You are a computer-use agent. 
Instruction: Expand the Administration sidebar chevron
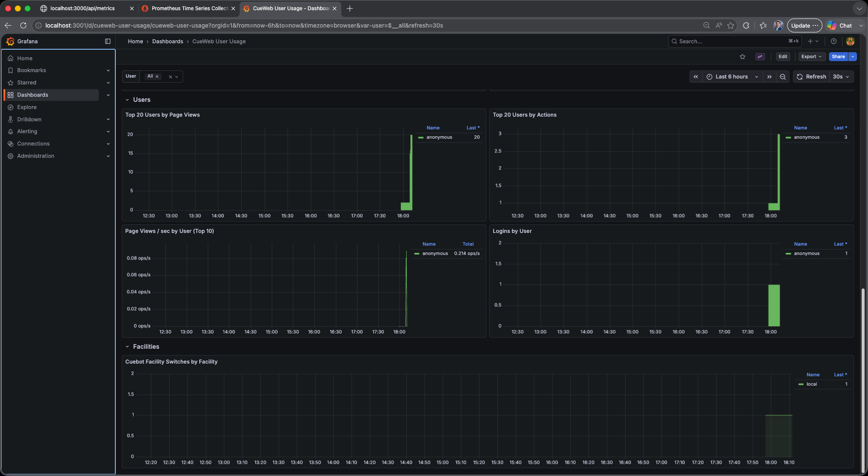pyautogui.click(x=108, y=156)
